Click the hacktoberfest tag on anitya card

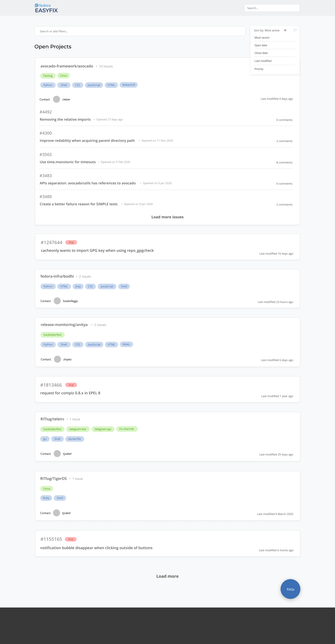[x=53, y=335]
